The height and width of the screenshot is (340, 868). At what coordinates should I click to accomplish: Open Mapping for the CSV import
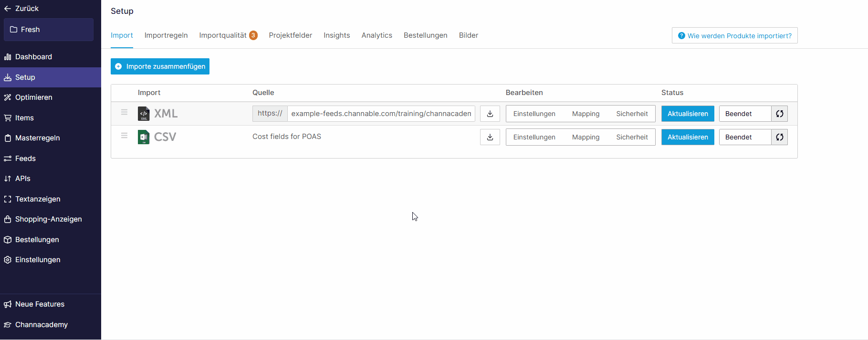[x=586, y=137]
